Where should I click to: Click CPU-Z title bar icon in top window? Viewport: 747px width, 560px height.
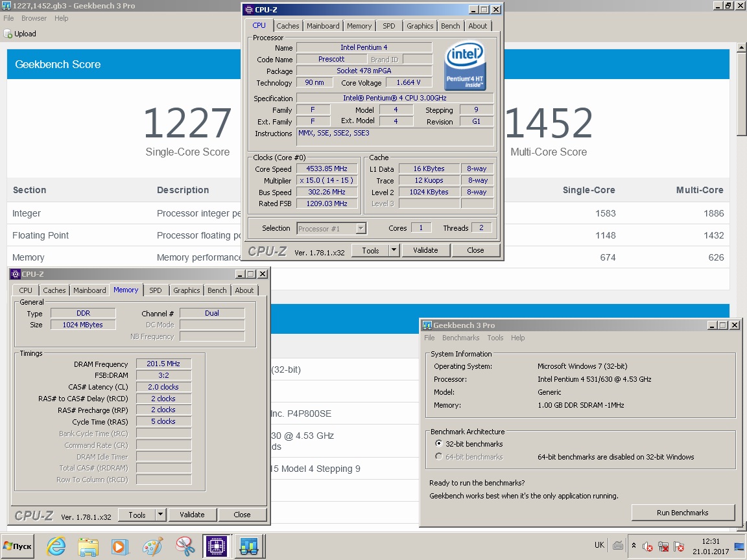click(x=248, y=10)
